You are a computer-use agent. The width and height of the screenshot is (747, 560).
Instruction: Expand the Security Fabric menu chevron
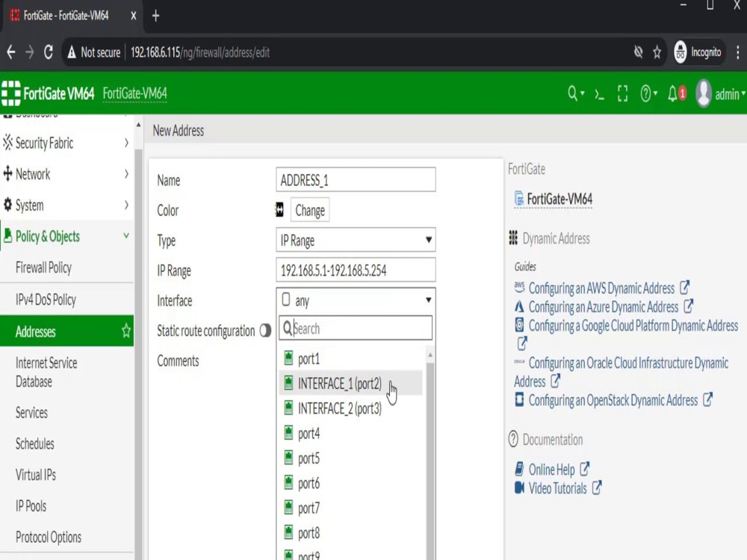pyautogui.click(x=126, y=143)
